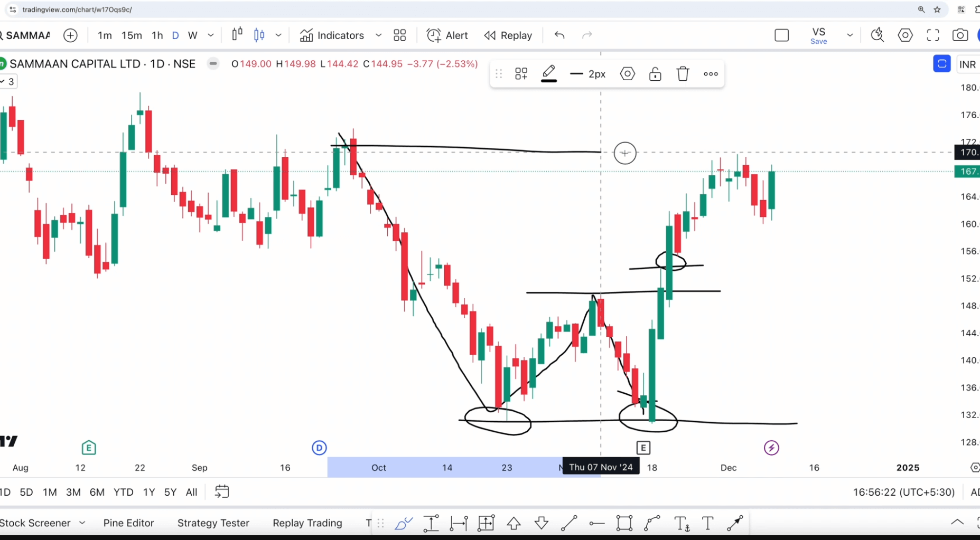Select weekly W timeframe
980x540 pixels.
tap(193, 35)
